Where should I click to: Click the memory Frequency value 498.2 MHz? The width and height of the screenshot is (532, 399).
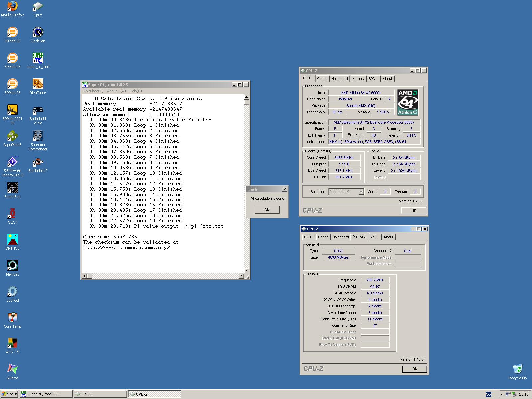[x=375, y=280]
